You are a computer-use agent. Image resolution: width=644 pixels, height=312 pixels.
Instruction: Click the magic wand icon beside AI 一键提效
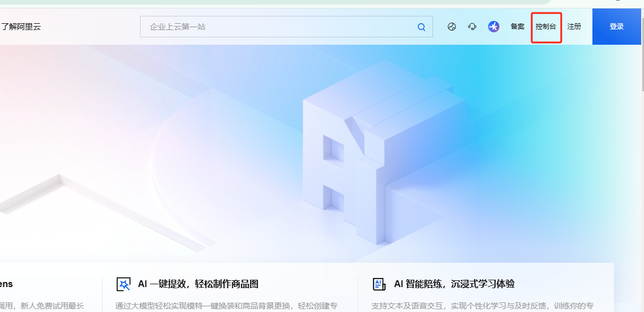click(x=123, y=284)
